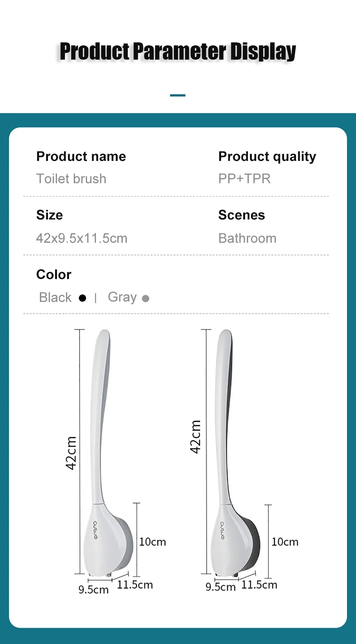Click the 42cm label beside the gray brush
Viewport: 356px width, 644px height.
[x=71, y=453]
